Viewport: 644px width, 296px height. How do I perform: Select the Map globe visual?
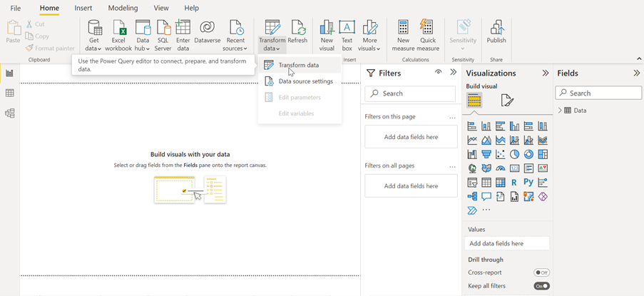(472, 168)
